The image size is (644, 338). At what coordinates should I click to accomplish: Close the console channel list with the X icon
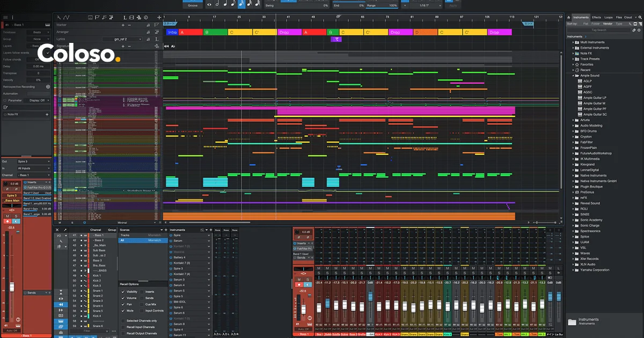click(57, 230)
